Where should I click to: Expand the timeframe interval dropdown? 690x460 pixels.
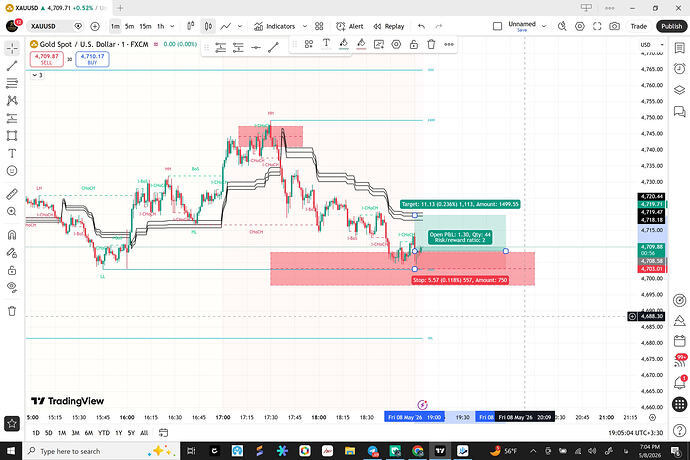pyautogui.click(x=172, y=26)
